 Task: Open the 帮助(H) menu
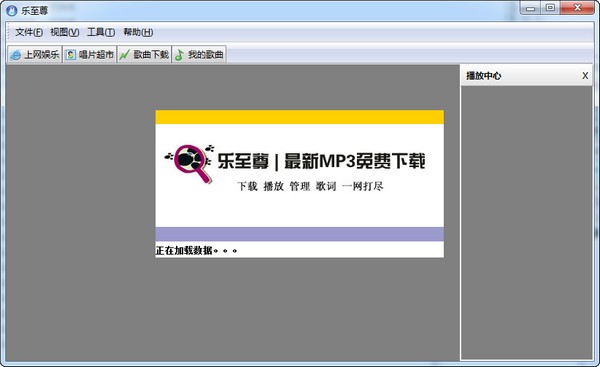tap(138, 32)
